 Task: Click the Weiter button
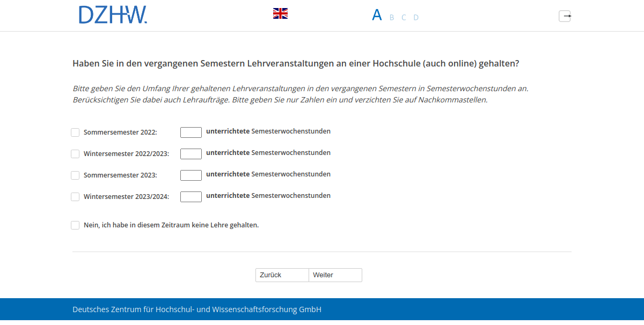coord(335,275)
